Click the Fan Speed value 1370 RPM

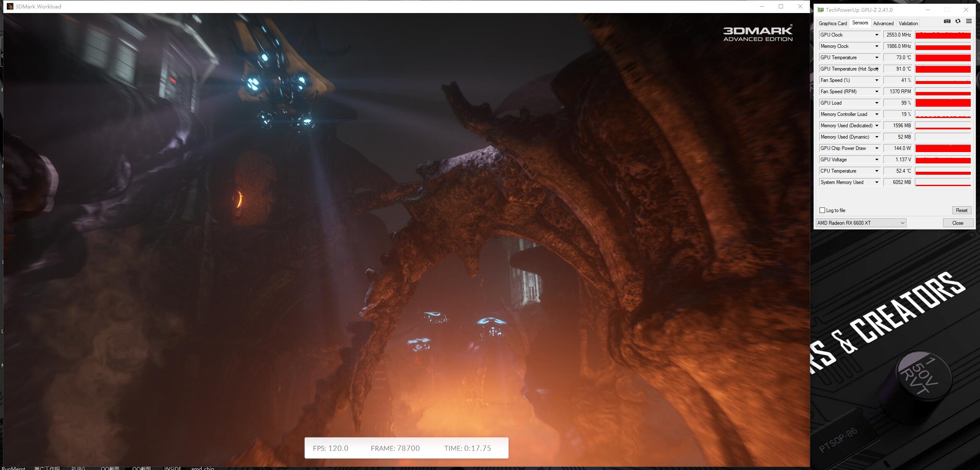(x=898, y=92)
